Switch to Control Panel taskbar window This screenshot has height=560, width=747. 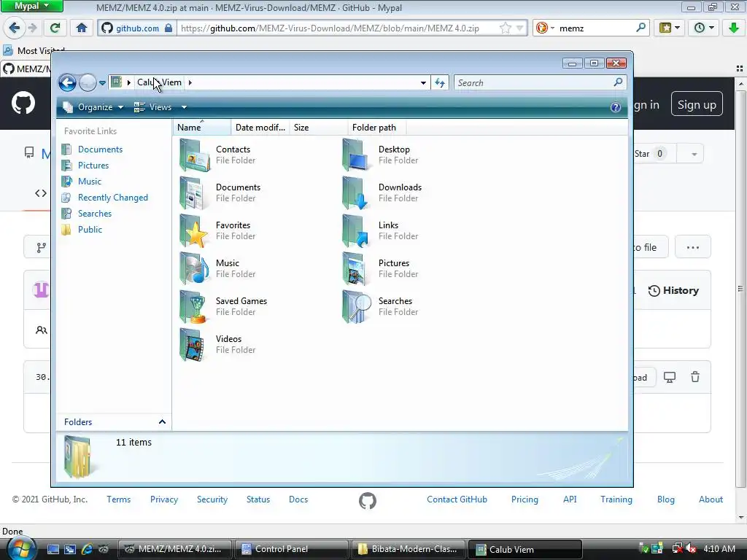(x=292, y=549)
